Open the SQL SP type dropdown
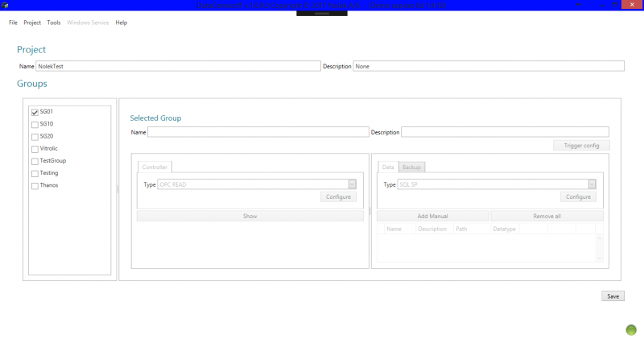The height and width of the screenshot is (343, 644). pos(592,184)
